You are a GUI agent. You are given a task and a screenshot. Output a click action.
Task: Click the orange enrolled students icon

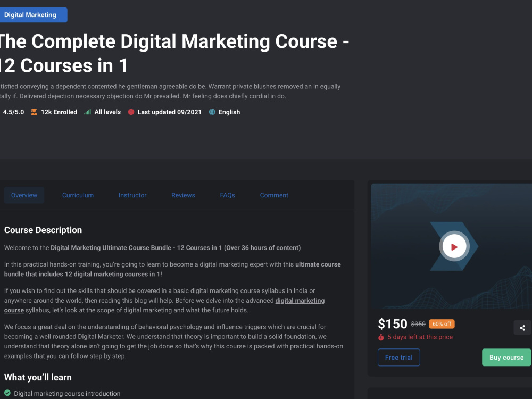pos(34,112)
